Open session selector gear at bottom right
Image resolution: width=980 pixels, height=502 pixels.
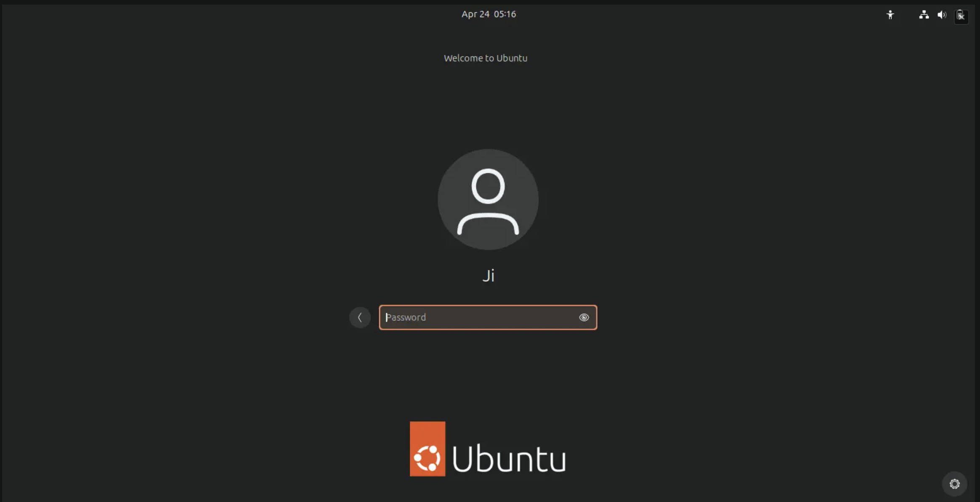(954, 484)
